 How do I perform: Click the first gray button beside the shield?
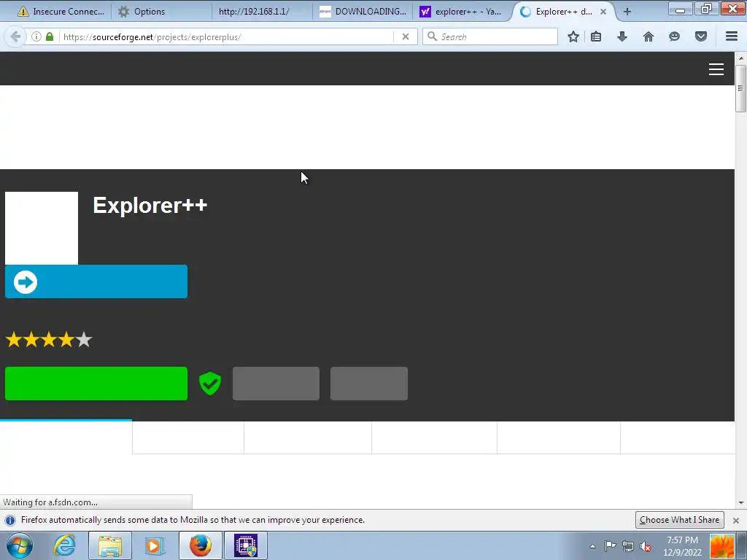pyautogui.click(x=276, y=384)
